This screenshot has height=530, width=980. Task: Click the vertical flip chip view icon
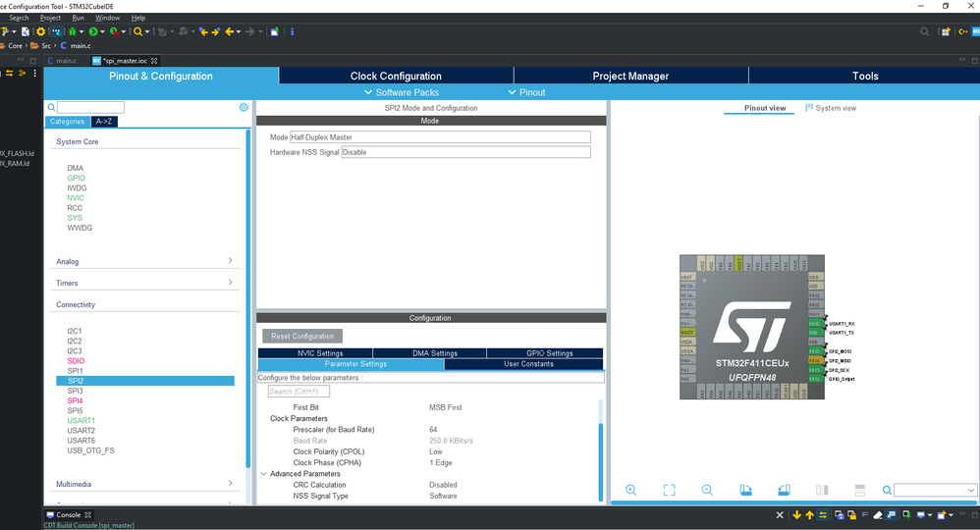(x=860, y=490)
